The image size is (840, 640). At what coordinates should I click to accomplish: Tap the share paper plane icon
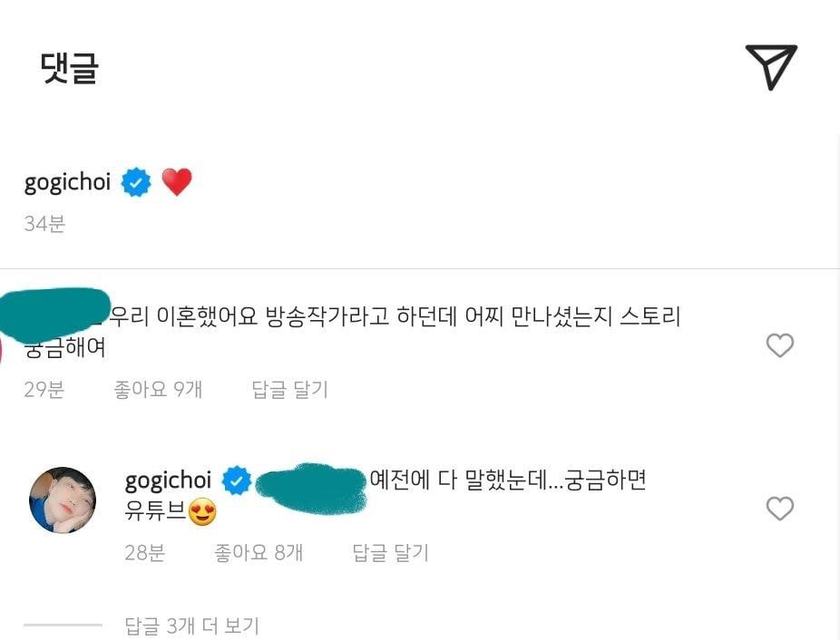pyautogui.click(x=771, y=67)
